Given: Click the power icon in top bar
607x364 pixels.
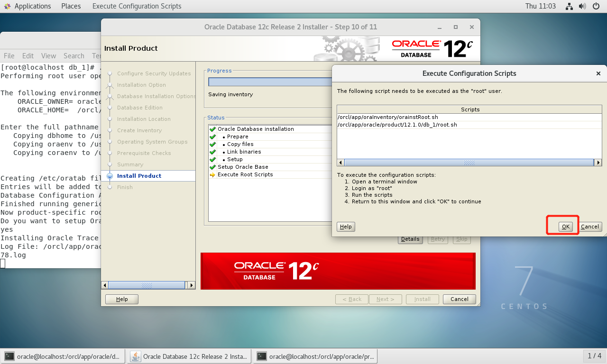Looking at the screenshot, I should tap(596, 6).
